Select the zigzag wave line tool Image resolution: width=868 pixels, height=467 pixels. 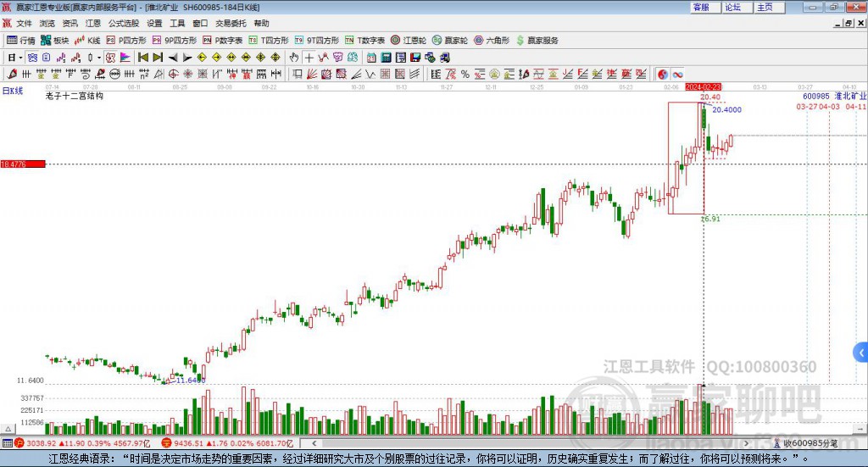370,74
